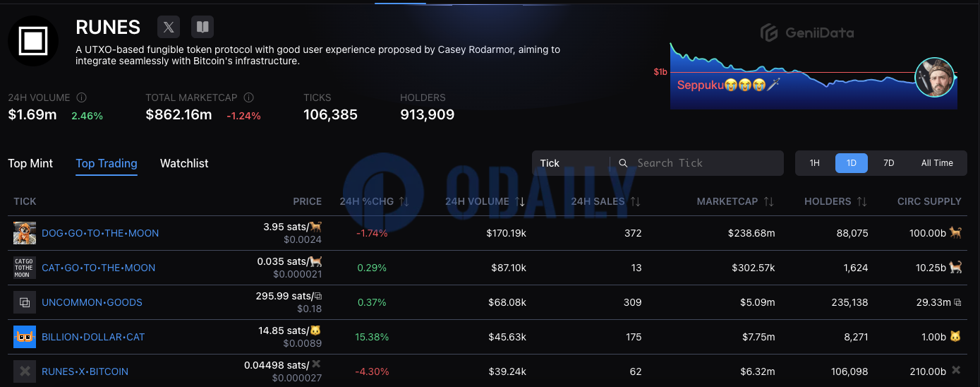The width and height of the screenshot is (980, 387).
Task: Open CAT•GO•TO•THE•MOON token link
Action: click(x=98, y=268)
